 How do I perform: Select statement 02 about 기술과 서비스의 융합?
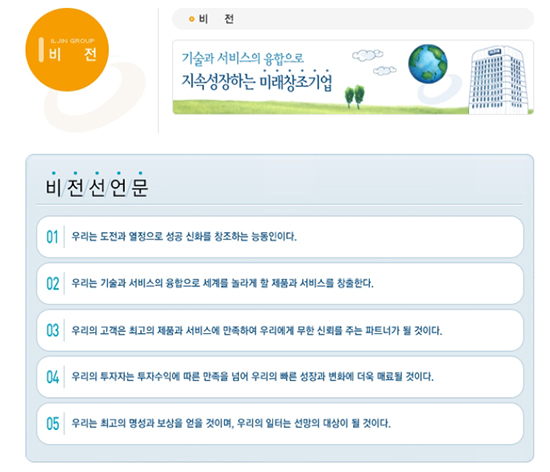tap(280, 283)
